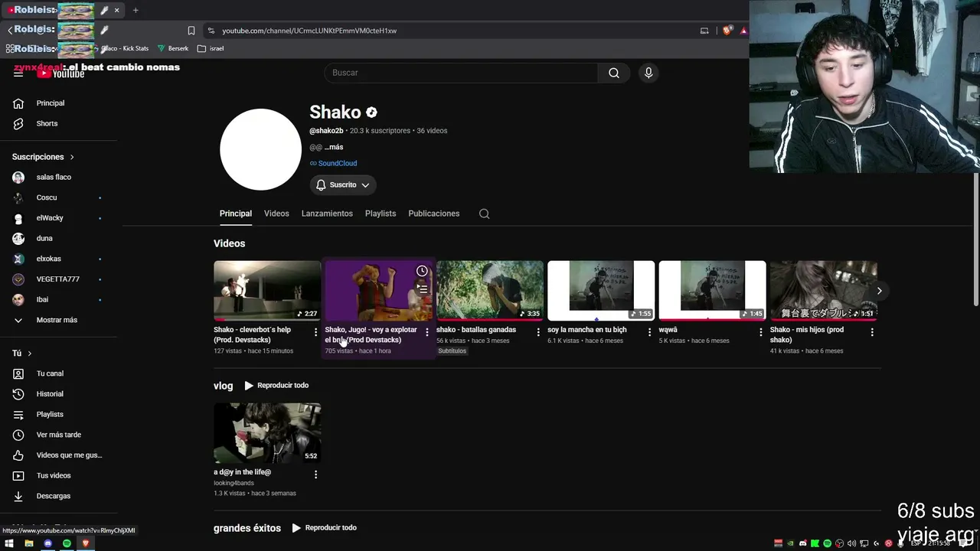Image resolution: width=980 pixels, height=551 pixels.
Task: Close the current browser tab
Action: point(117,10)
